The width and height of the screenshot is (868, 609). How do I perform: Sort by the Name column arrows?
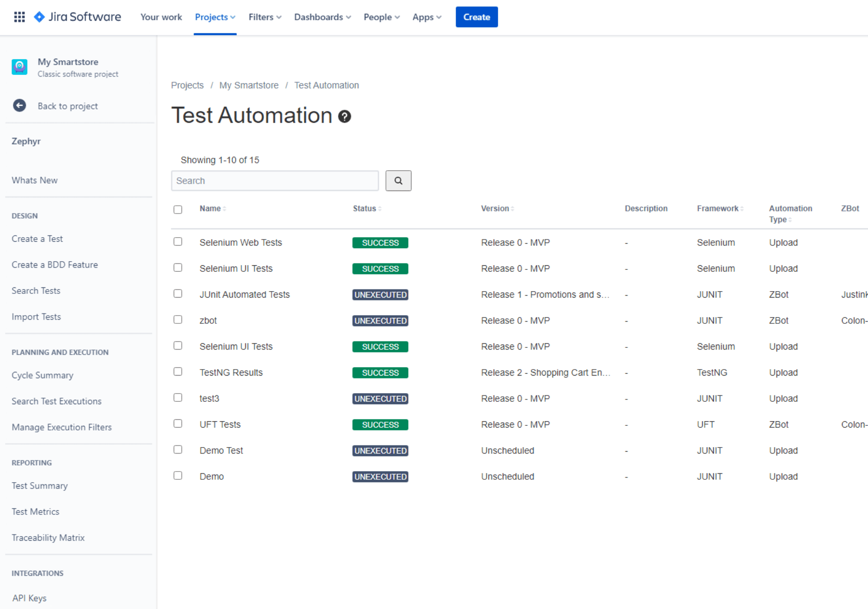pyautogui.click(x=224, y=209)
